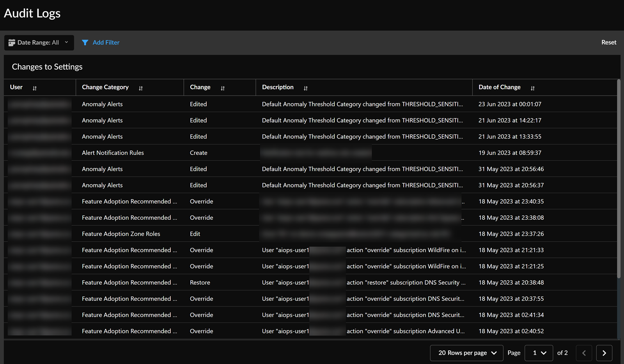Go to previous page arrow
This screenshot has width=624, height=364.
[x=584, y=353]
